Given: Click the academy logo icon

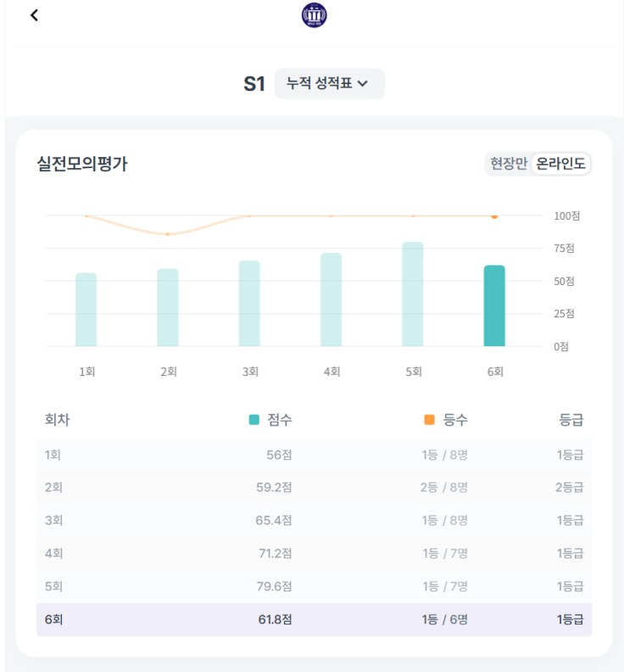Looking at the screenshot, I should click(x=314, y=15).
